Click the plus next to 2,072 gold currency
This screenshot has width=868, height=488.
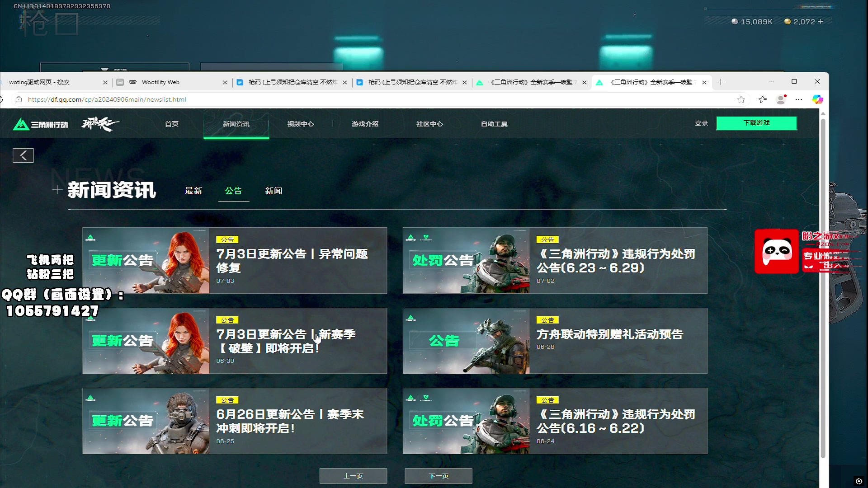coord(821,21)
